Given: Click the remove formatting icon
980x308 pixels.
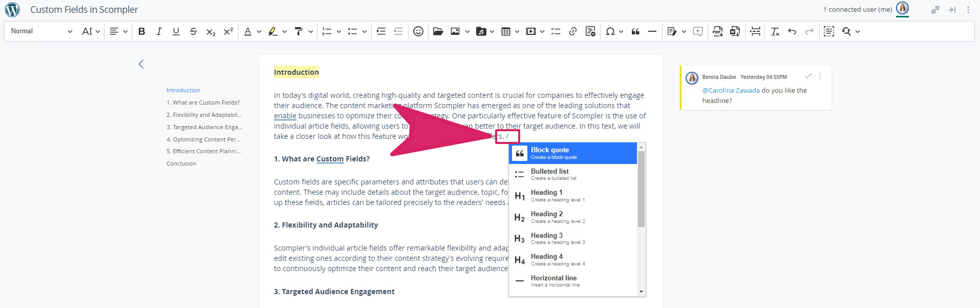Looking at the screenshot, I should pyautogui.click(x=775, y=31).
